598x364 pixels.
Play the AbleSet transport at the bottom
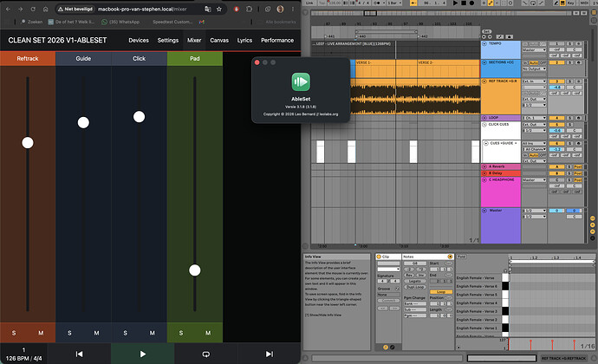143,354
